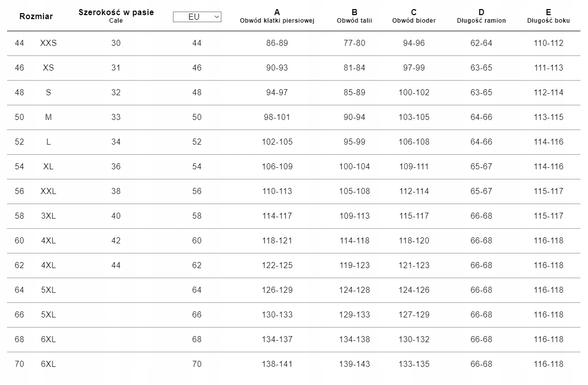Click column D Długość ramion header
Viewport: 588px width, 385px height.
[481, 16]
